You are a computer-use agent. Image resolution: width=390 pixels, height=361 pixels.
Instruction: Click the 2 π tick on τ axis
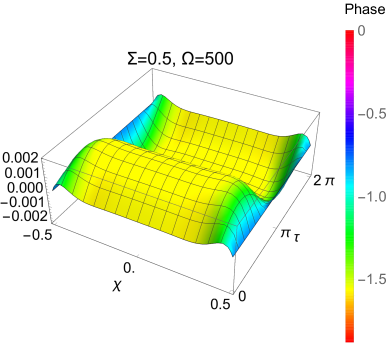324,181
